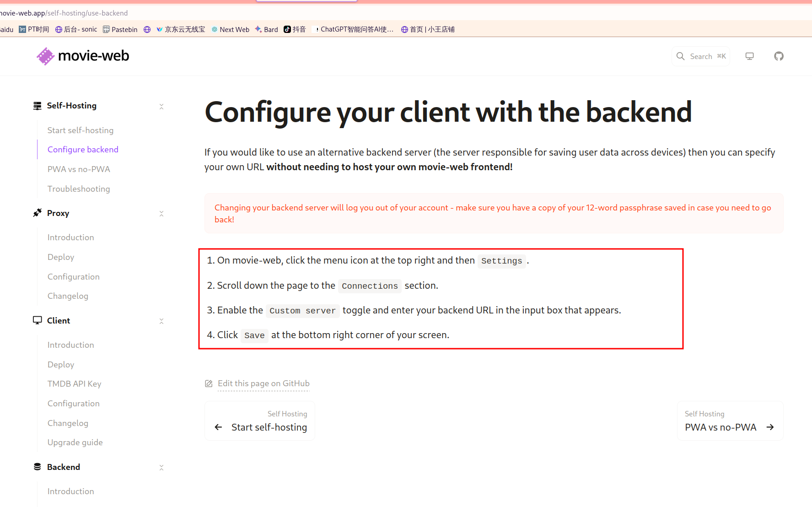Open Changelog under Proxy

pos(68,296)
